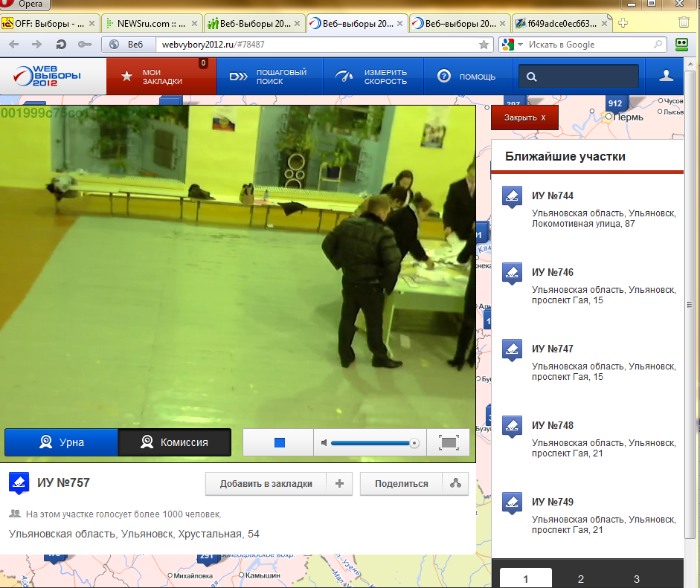This screenshot has width=700, height=588.
Task: Switch to OFF: Выборы browser tab
Action: pos(49,24)
